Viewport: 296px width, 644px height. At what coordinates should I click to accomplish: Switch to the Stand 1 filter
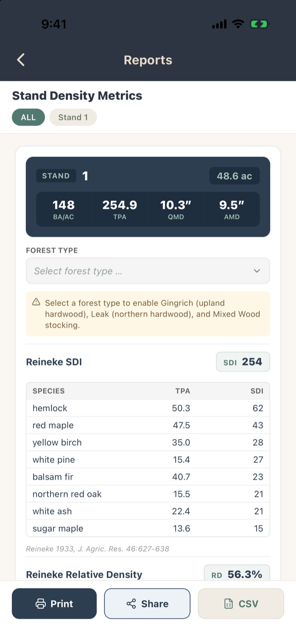(x=73, y=117)
